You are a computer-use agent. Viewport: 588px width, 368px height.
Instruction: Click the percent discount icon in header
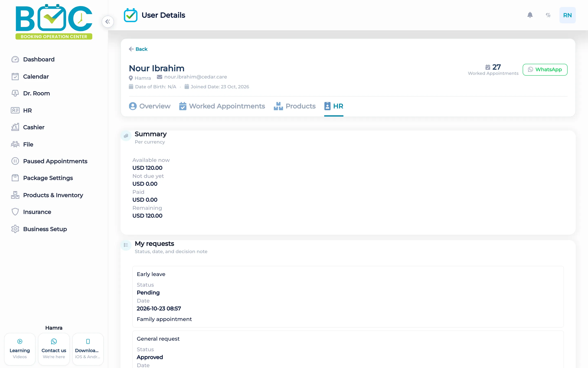548,15
